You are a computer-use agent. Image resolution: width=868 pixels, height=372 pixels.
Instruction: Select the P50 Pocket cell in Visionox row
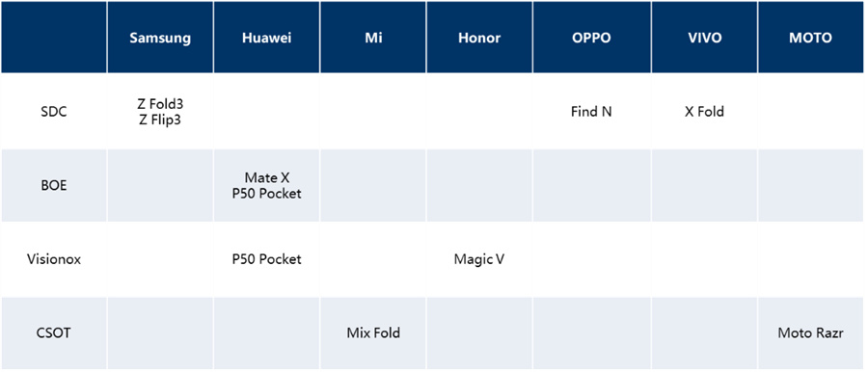[x=266, y=258]
